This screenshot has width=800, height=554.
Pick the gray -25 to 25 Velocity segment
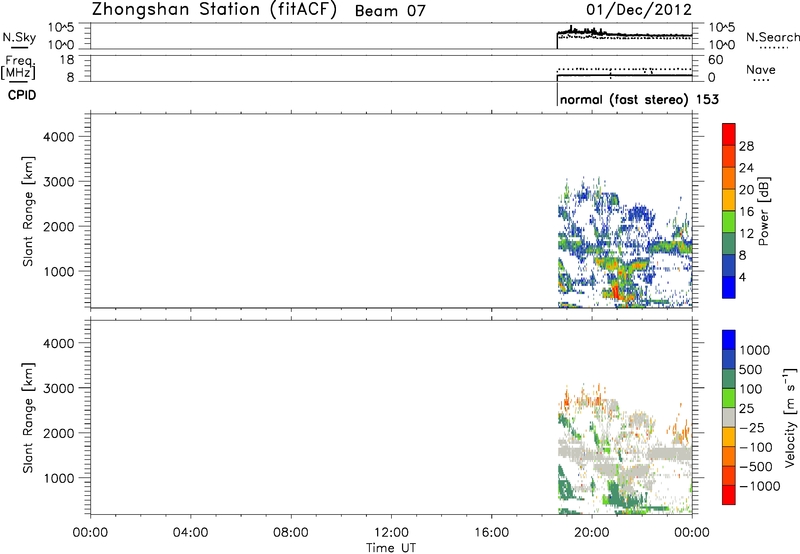tap(729, 418)
